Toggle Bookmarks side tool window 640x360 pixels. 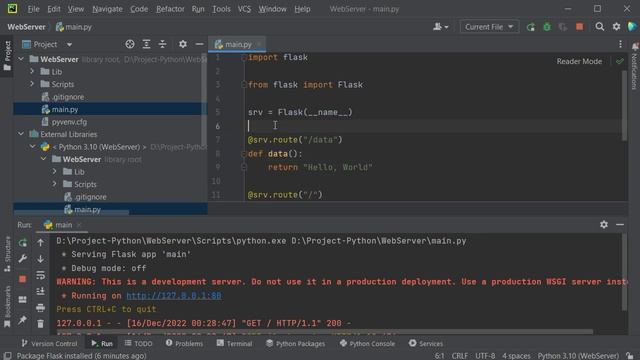point(7,306)
